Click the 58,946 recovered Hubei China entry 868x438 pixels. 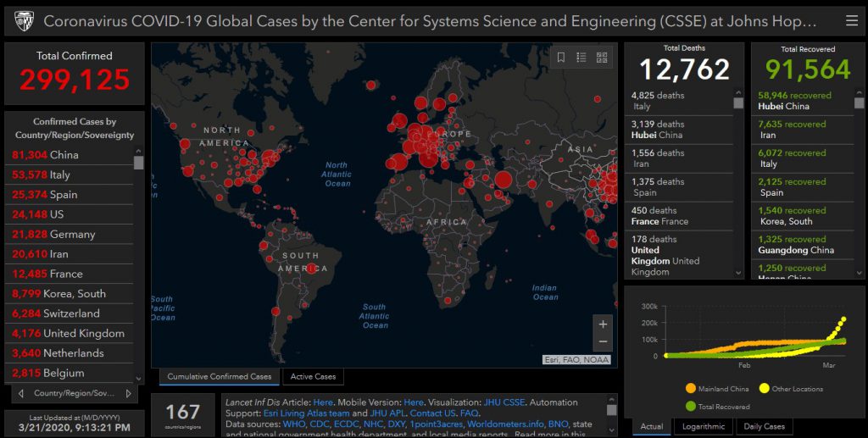(x=803, y=101)
